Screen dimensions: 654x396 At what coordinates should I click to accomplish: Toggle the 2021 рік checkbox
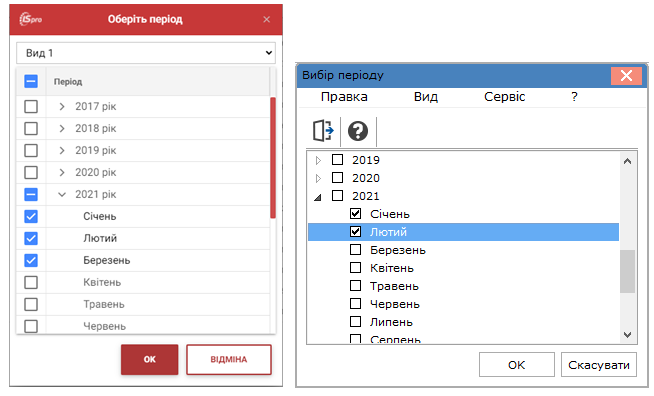(x=31, y=194)
